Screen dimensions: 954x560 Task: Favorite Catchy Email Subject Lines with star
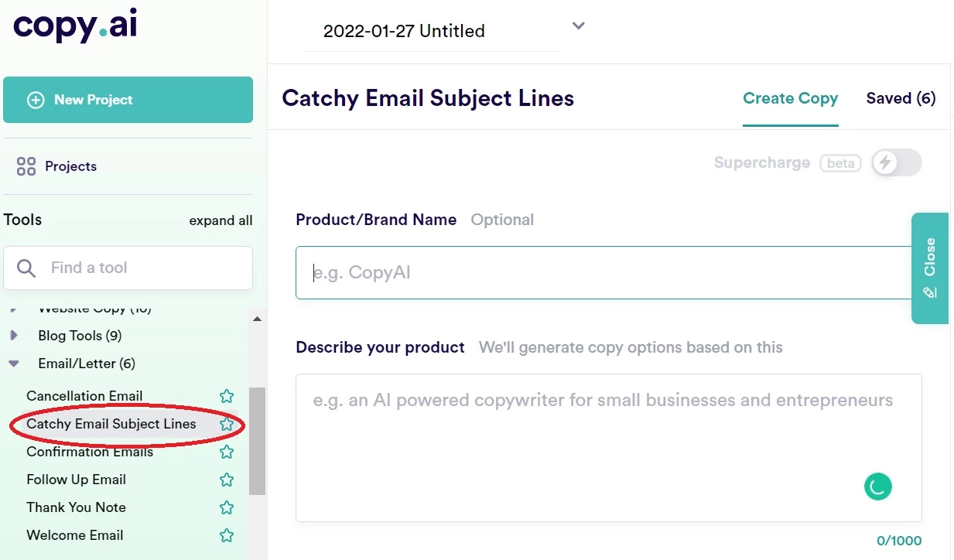tap(227, 424)
